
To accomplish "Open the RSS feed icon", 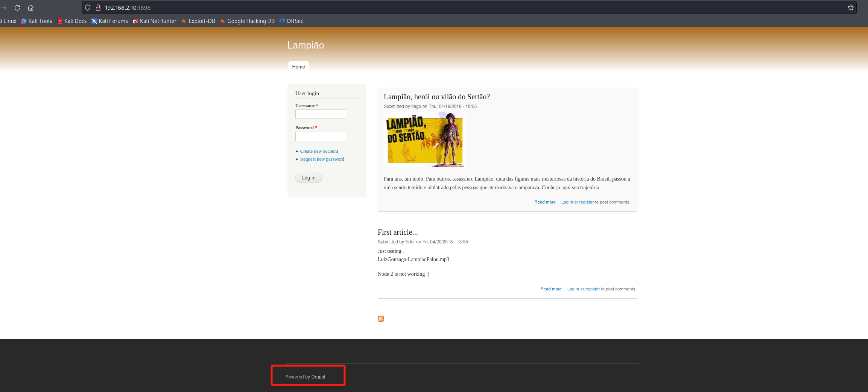I will pos(381,319).
